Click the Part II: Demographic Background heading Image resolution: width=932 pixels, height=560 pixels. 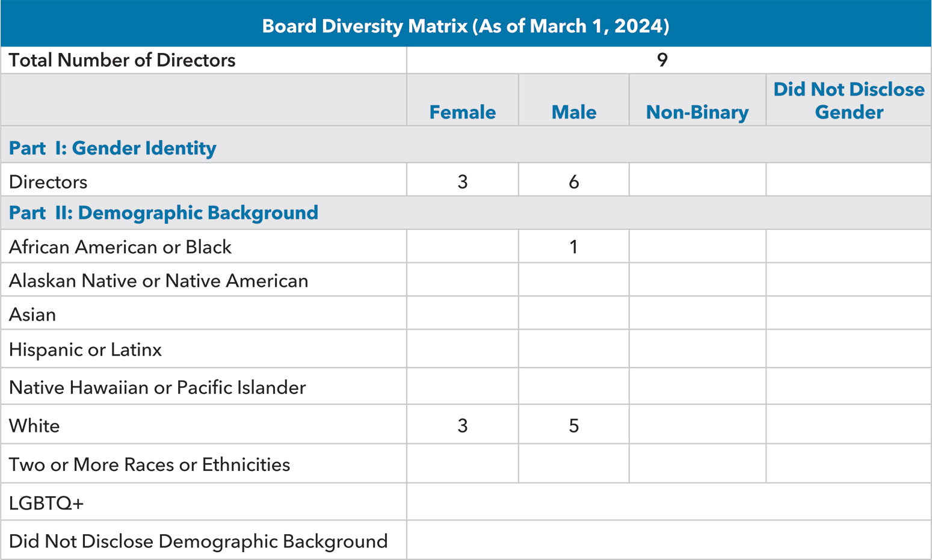(x=163, y=213)
